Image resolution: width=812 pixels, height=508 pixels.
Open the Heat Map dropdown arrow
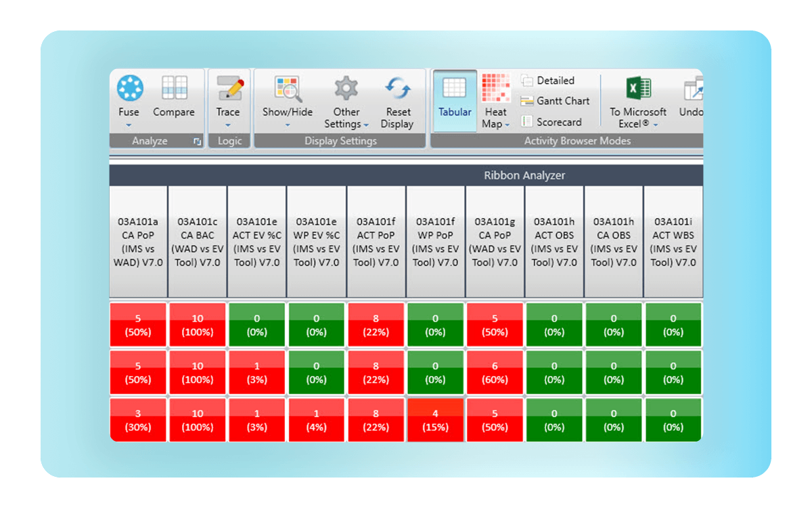tap(506, 123)
